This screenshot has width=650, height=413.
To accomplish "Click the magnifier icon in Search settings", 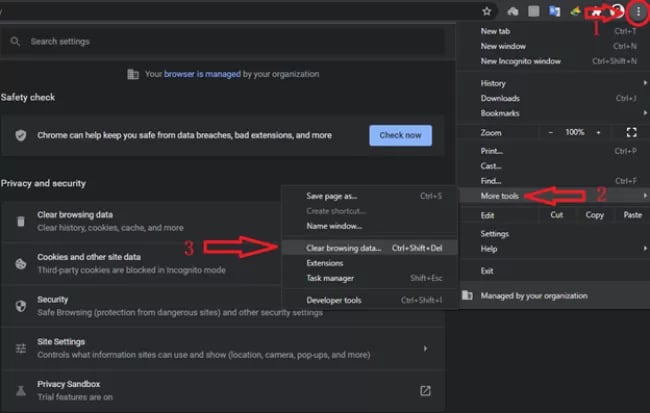I will [x=15, y=41].
